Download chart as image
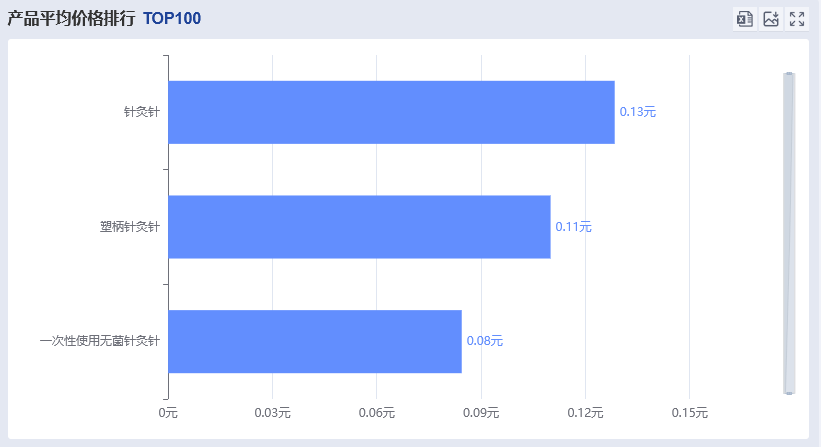This screenshot has height=447, width=821. click(771, 19)
